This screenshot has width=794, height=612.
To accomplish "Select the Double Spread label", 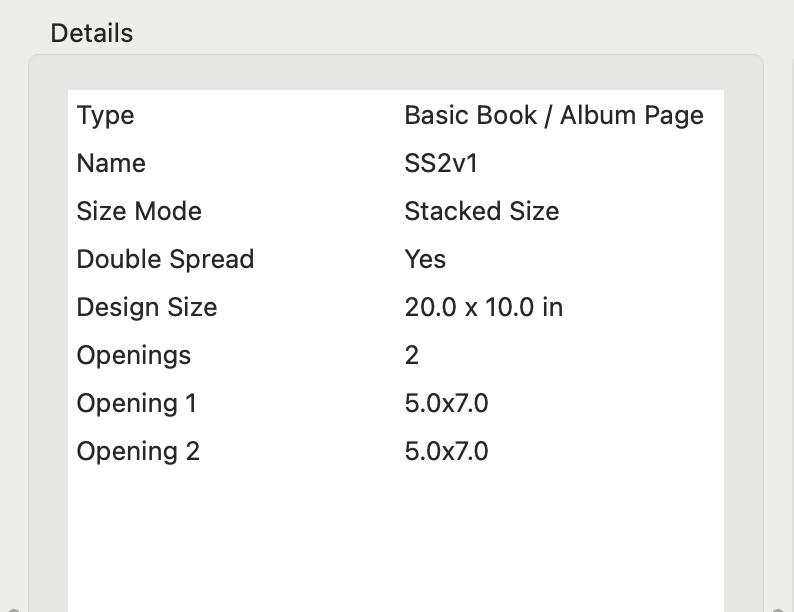I will coord(165,259).
